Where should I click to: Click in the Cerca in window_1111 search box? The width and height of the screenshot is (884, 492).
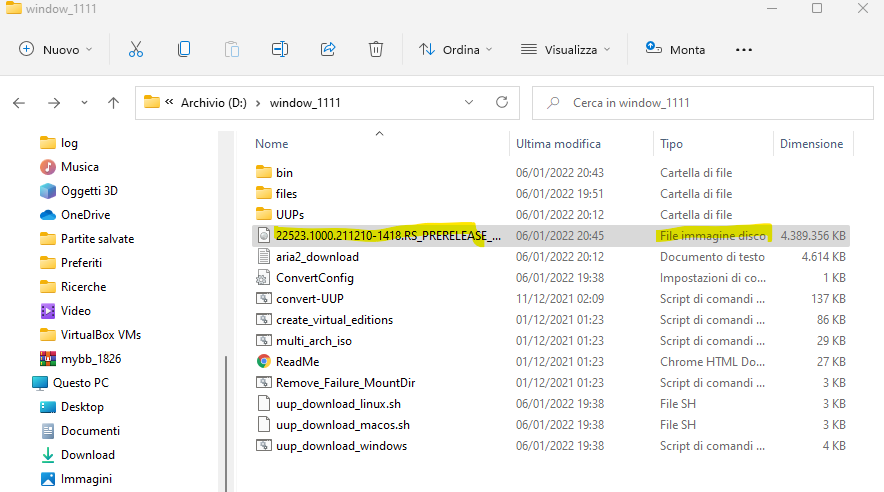click(700, 102)
